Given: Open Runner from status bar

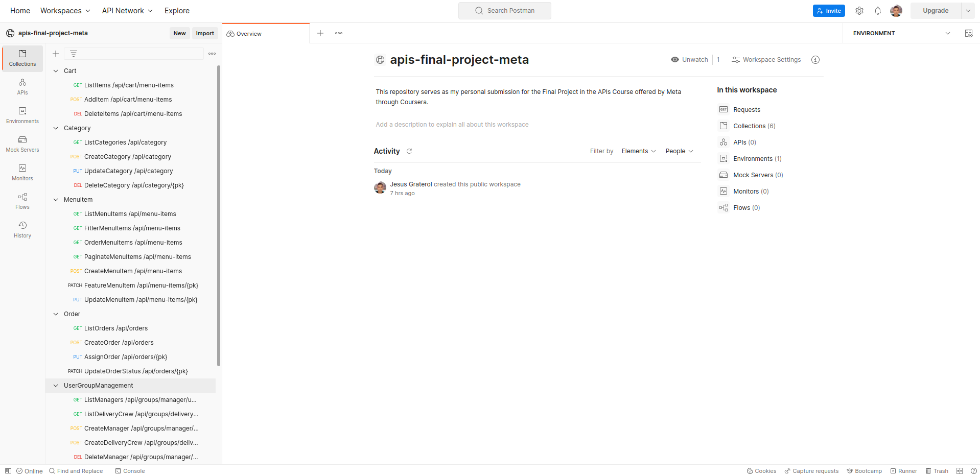Looking at the screenshot, I should [x=904, y=471].
